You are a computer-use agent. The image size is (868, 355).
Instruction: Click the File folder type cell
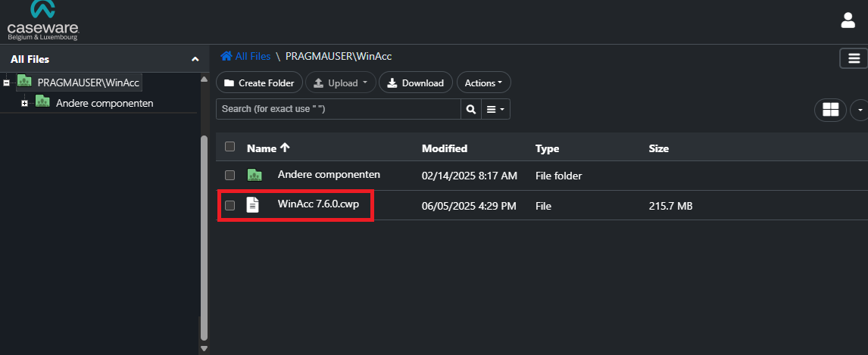[558, 176]
